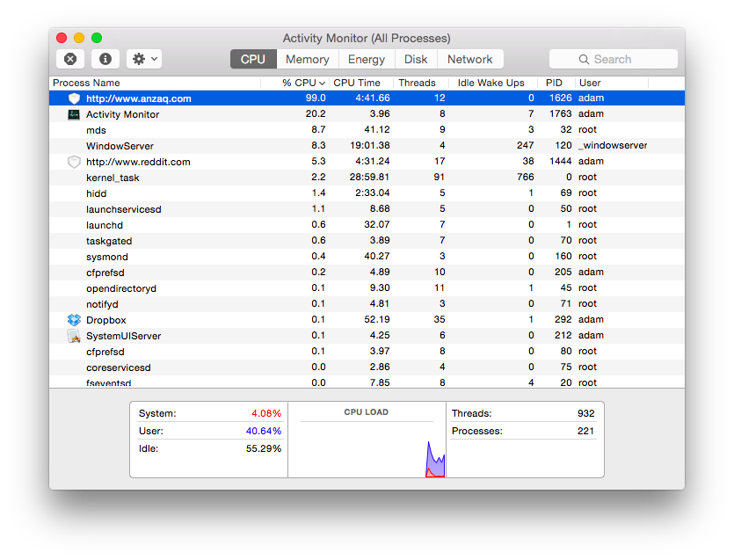The height and width of the screenshot is (560, 734).
Task: Select the http://www.anzaq.com process row
Action: [367, 98]
